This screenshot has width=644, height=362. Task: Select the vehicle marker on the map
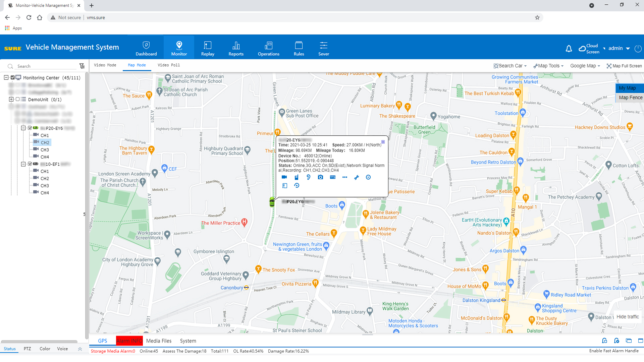(x=272, y=202)
